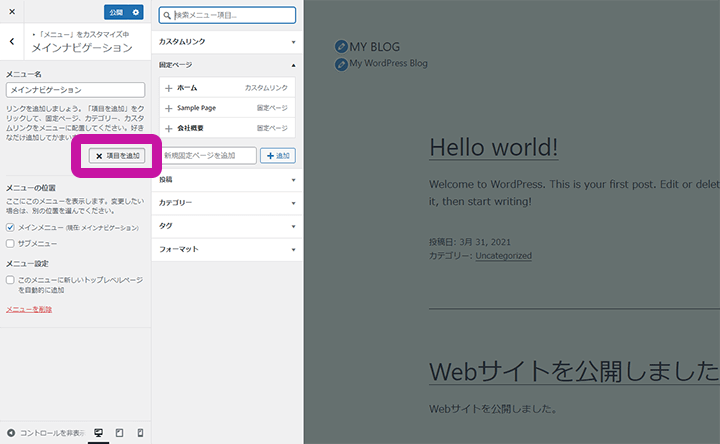Focus the menu item search field
The image size is (720, 444).
click(232, 16)
